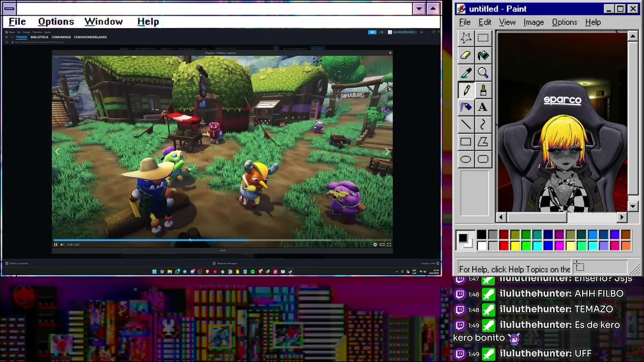Click the Paint foreground/background color indicator

(465, 240)
